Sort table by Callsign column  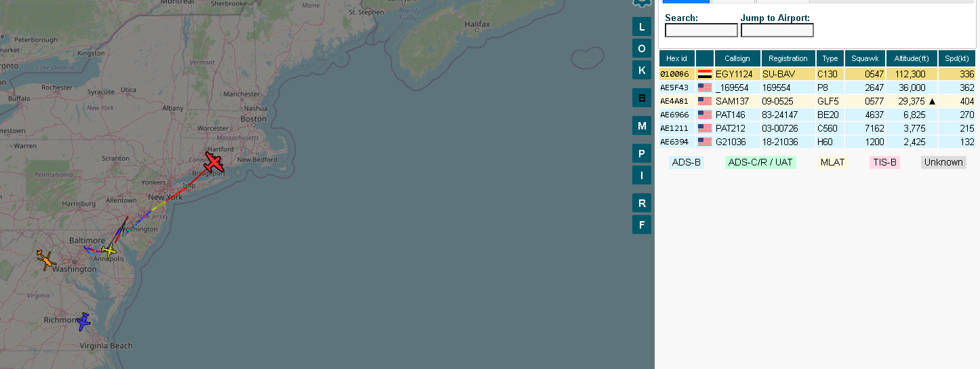pos(737,58)
